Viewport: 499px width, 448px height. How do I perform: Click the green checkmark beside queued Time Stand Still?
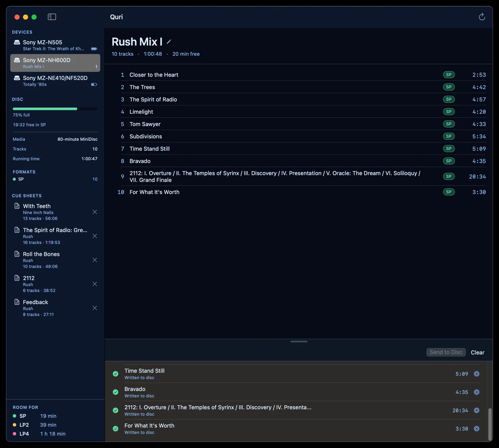(x=115, y=374)
